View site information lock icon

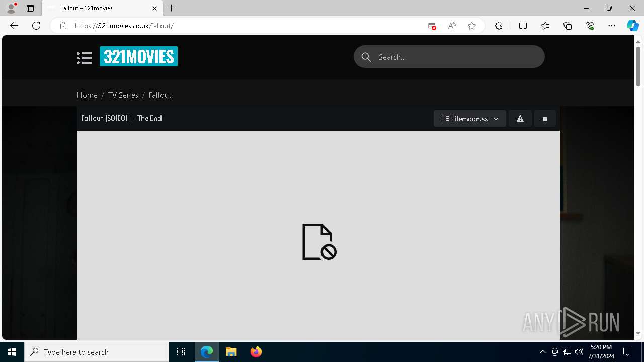click(63, 26)
